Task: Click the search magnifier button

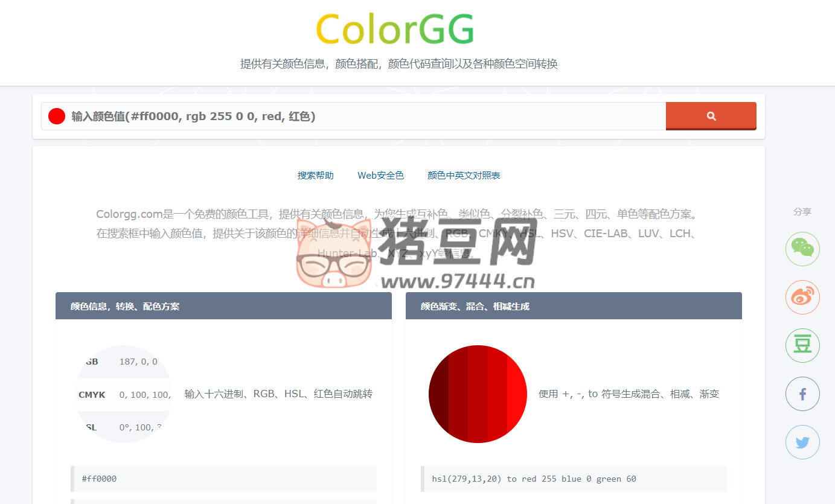Action: (x=711, y=115)
